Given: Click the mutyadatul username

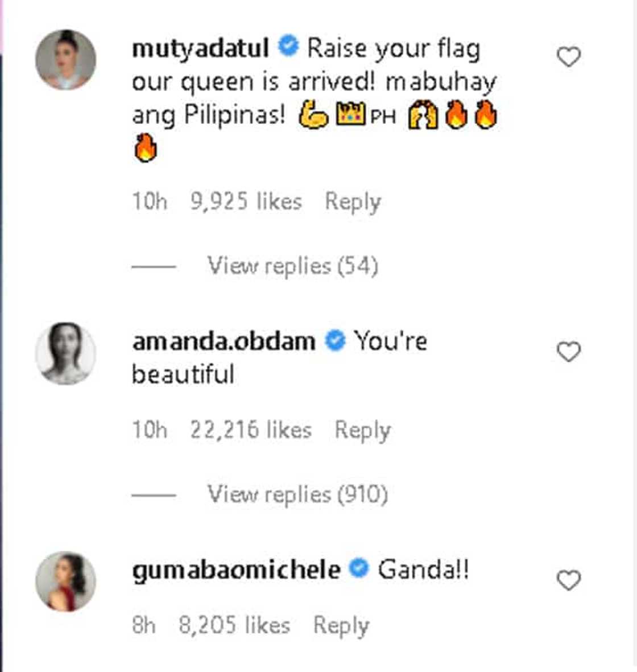Looking at the screenshot, I should [x=200, y=48].
